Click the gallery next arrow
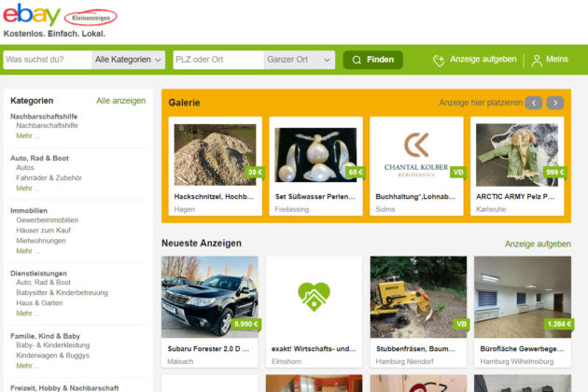Screen dimensions: 588x392 (555, 103)
